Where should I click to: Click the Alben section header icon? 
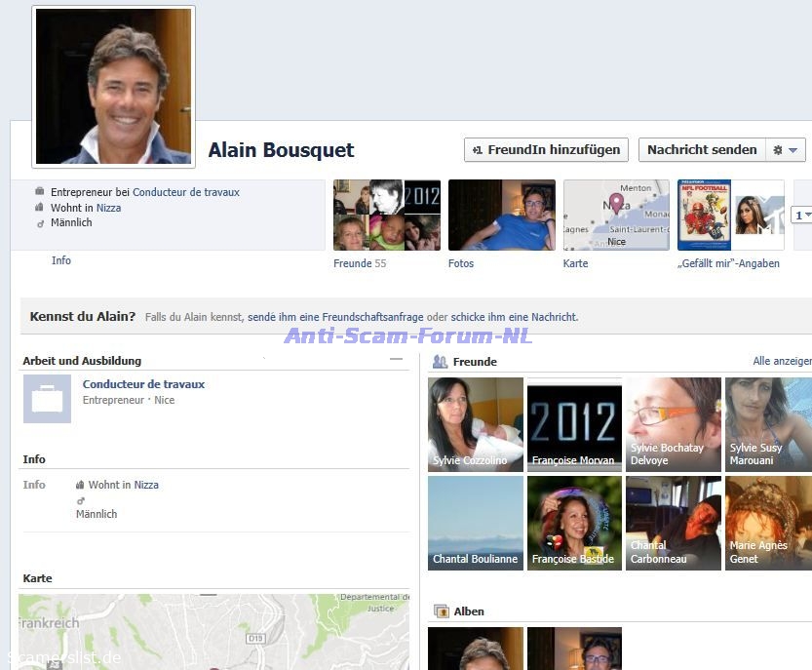441,611
